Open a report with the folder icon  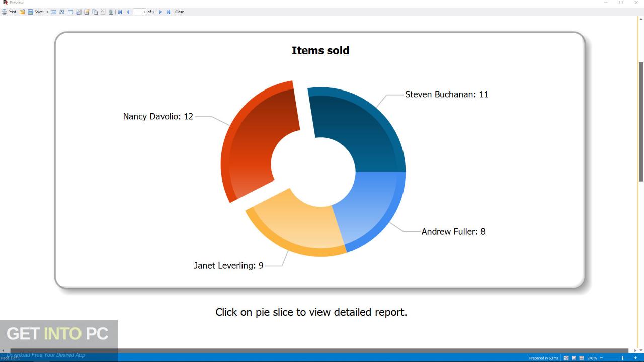(22, 12)
